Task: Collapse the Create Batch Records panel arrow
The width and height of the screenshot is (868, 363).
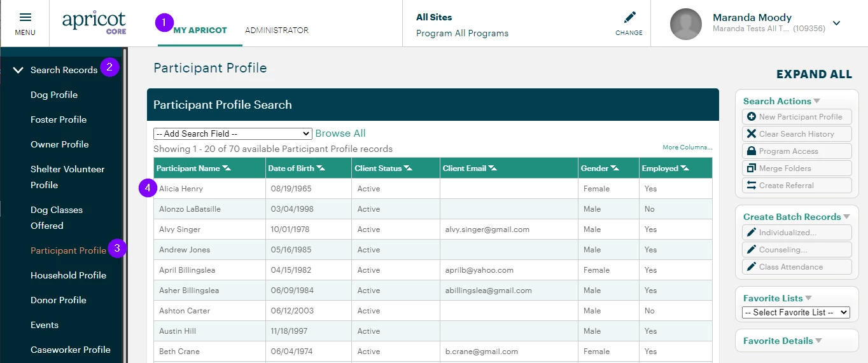Action: 847,217
